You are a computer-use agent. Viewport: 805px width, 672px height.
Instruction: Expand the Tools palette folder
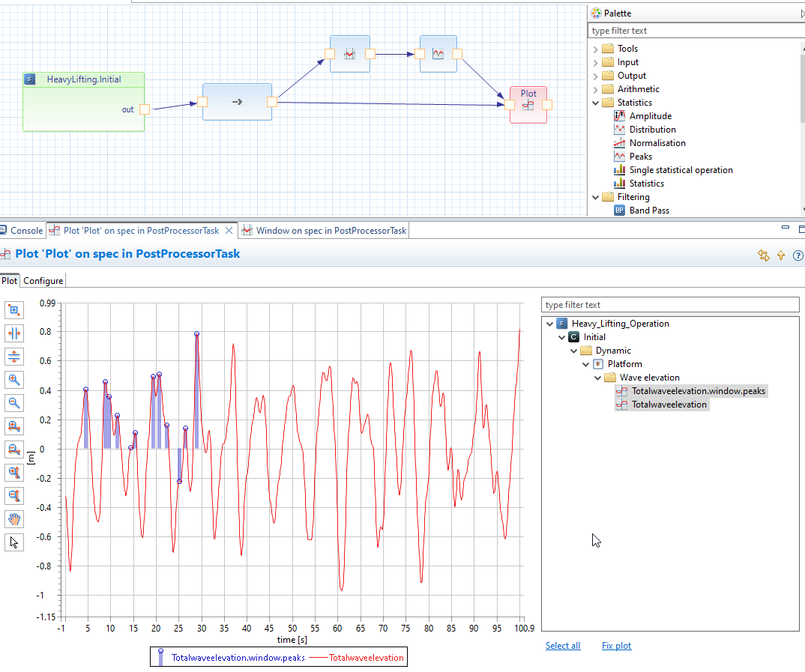[597, 49]
